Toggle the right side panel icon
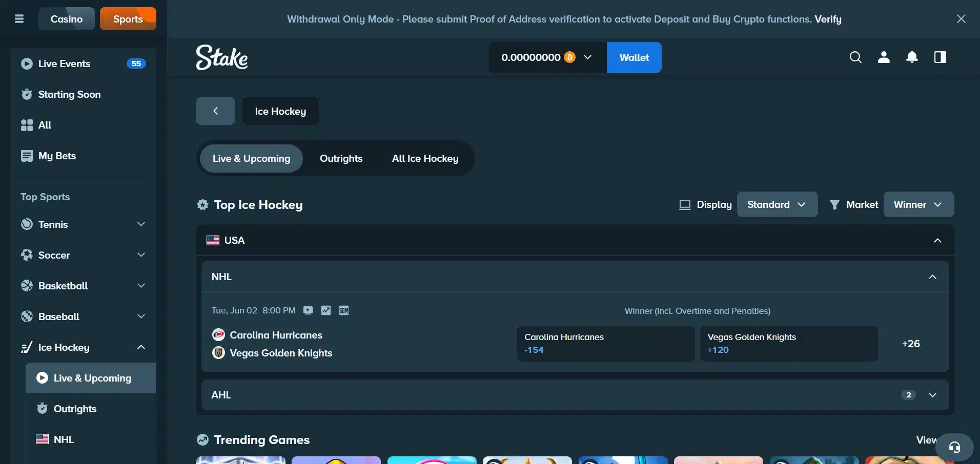The height and width of the screenshot is (464, 980). (x=940, y=57)
